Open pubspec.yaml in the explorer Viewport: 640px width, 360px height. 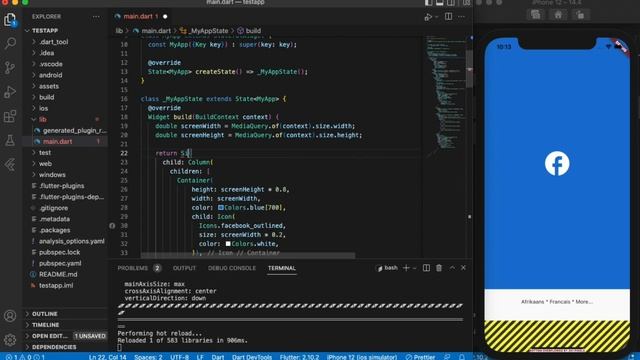tap(60, 263)
